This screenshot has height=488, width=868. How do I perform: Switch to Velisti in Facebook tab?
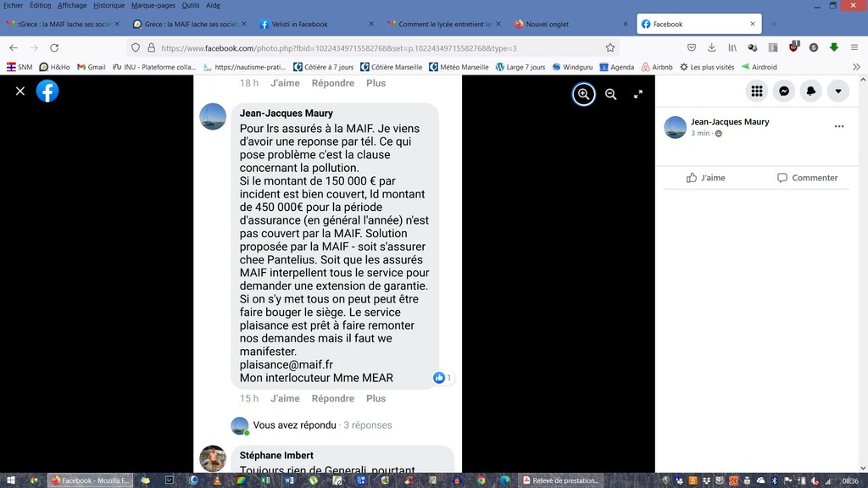click(317, 25)
